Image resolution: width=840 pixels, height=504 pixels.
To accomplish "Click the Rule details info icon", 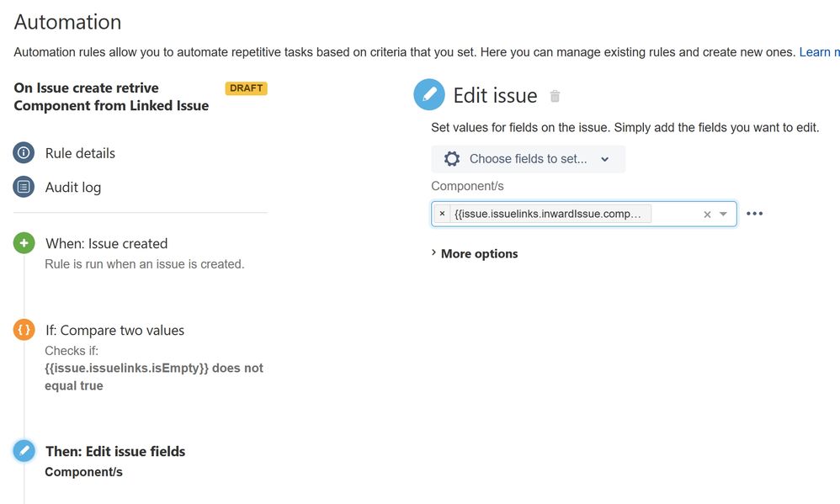I will tap(24, 152).
